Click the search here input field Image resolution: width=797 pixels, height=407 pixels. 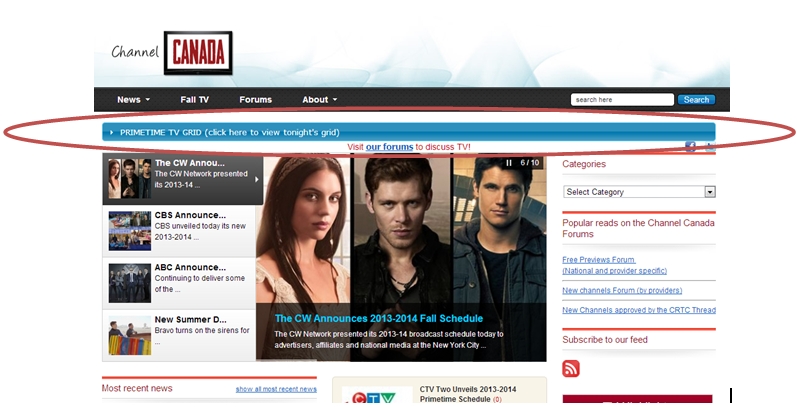point(621,100)
